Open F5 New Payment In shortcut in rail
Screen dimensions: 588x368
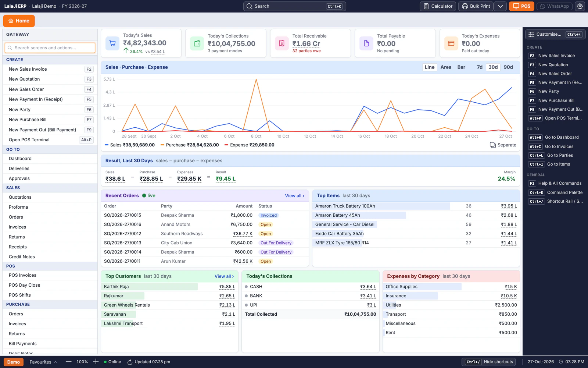pyautogui.click(x=555, y=82)
